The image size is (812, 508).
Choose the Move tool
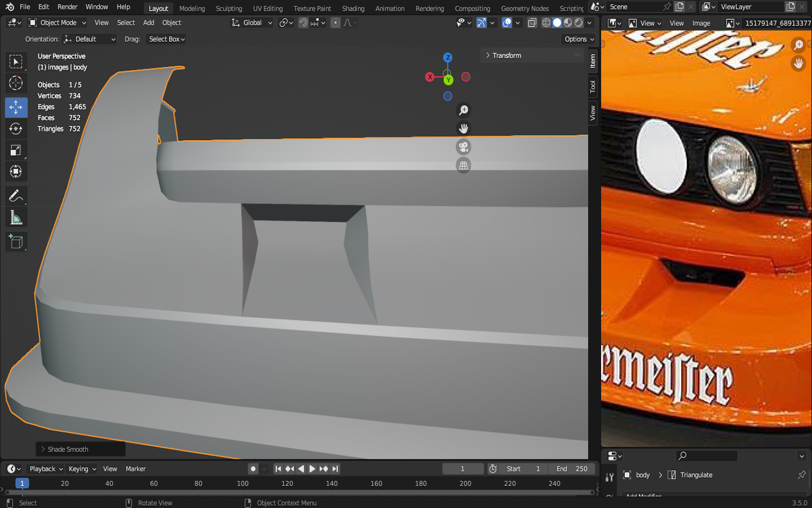click(x=16, y=107)
